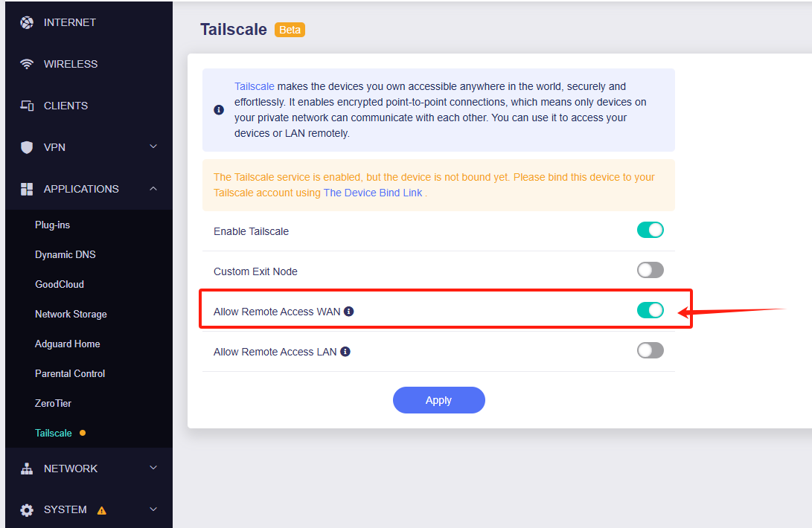Click the Applications grid icon
The width and height of the screenshot is (812, 528).
pos(27,189)
